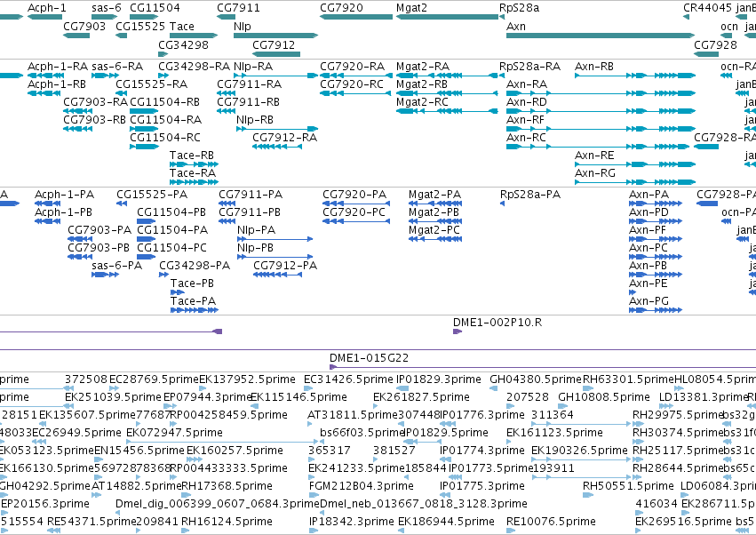Select the CG15525 gene label
Viewport: 756px width, 535px height.
(x=140, y=27)
